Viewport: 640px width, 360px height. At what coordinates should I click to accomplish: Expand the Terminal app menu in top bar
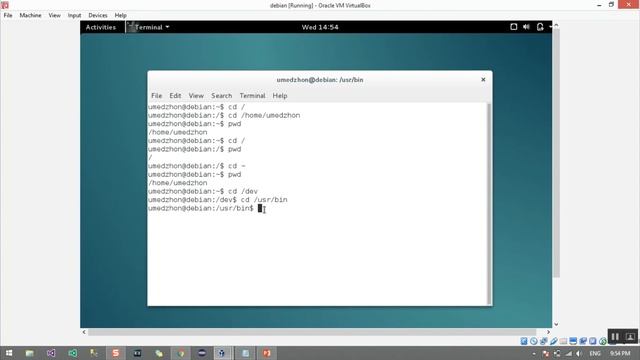tap(149, 27)
